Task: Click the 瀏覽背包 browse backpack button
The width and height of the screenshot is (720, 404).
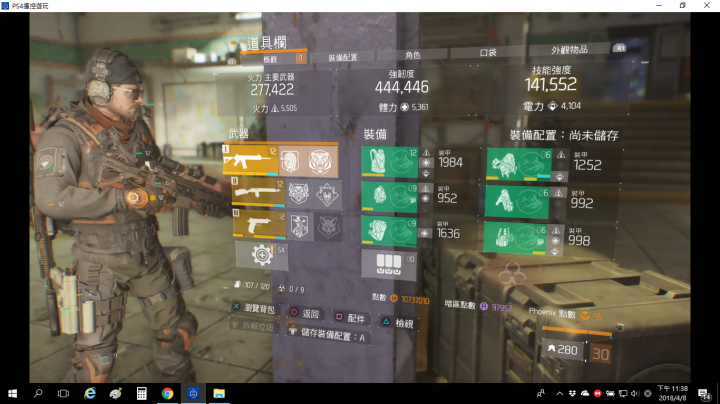Action: pos(254,308)
